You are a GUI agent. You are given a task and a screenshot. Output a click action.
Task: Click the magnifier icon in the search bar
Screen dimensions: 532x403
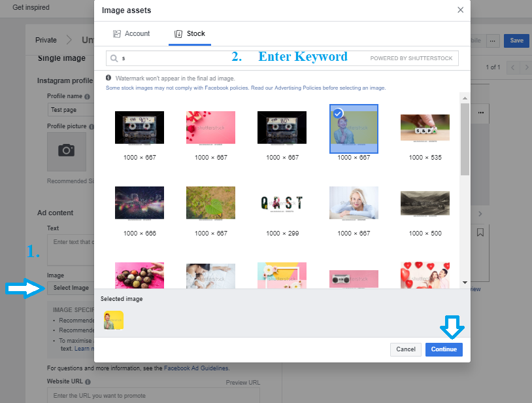(x=114, y=58)
